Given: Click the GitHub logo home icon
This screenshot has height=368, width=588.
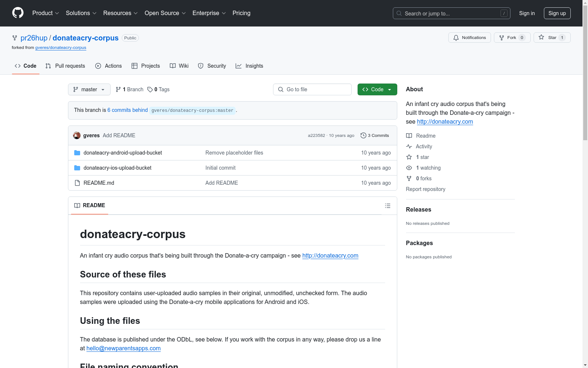Looking at the screenshot, I should click(18, 13).
